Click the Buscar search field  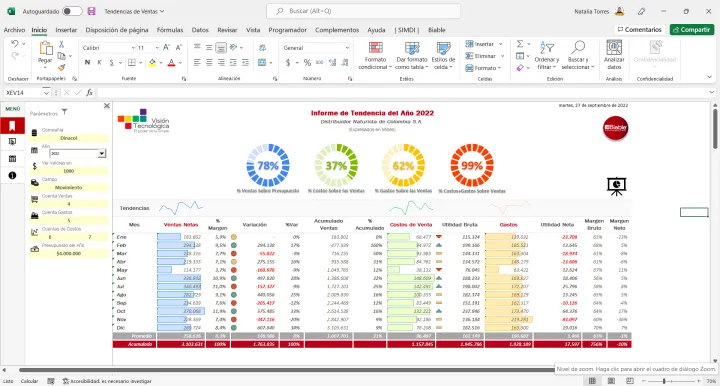click(x=364, y=11)
